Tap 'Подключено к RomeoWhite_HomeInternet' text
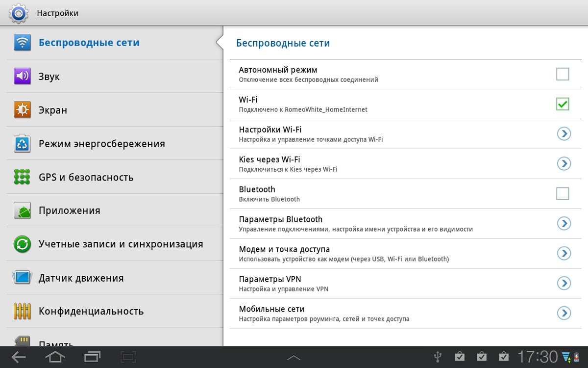Screen dimensions: 588x368 [303, 110]
